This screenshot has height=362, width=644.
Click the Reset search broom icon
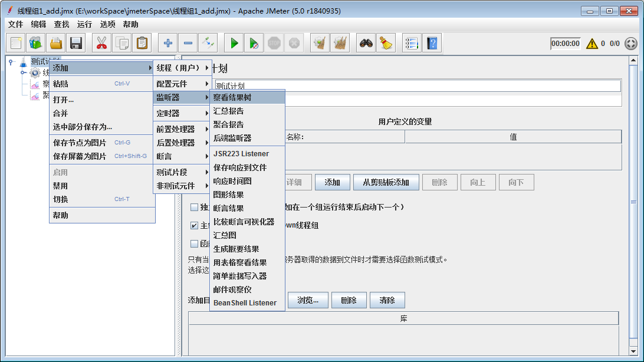(x=386, y=43)
